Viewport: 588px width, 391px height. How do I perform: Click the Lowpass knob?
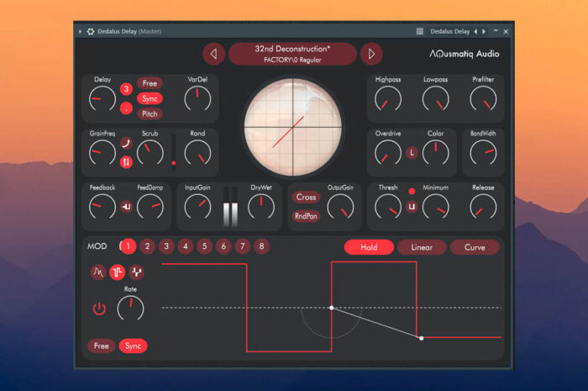click(x=435, y=98)
